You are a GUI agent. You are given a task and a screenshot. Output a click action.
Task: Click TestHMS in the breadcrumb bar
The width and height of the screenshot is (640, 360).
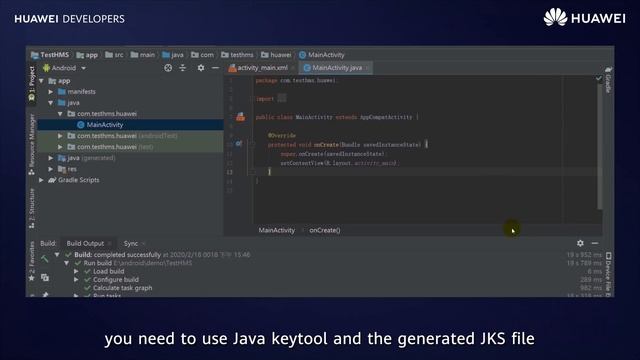click(50, 55)
